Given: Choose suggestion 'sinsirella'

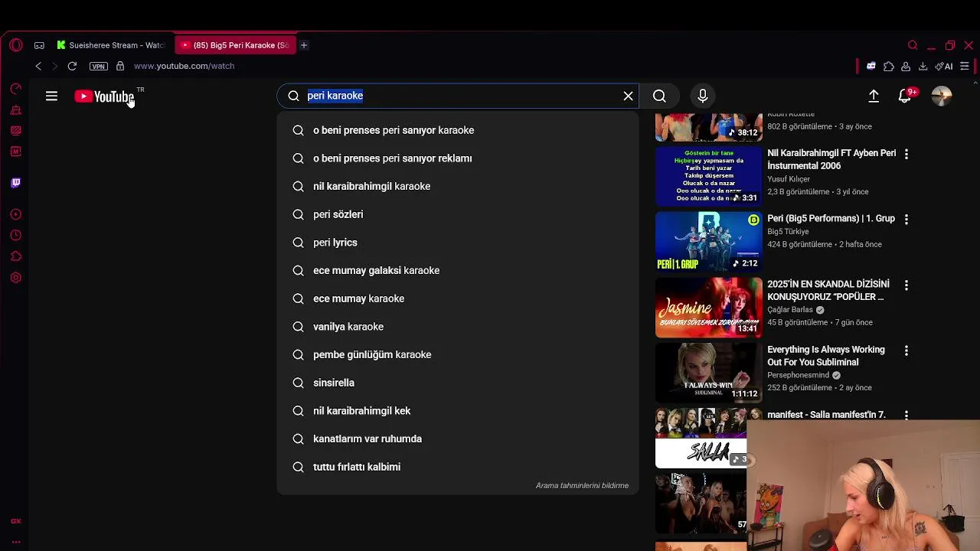Looking at the screenshot, I should [x=458, y=383].
